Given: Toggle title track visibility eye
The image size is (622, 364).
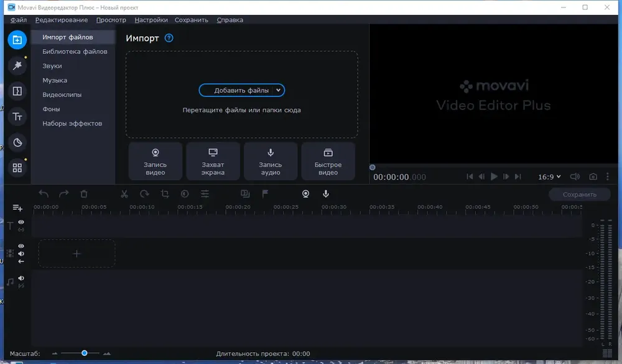Looking at the screenshot, I should coord(21,222).
